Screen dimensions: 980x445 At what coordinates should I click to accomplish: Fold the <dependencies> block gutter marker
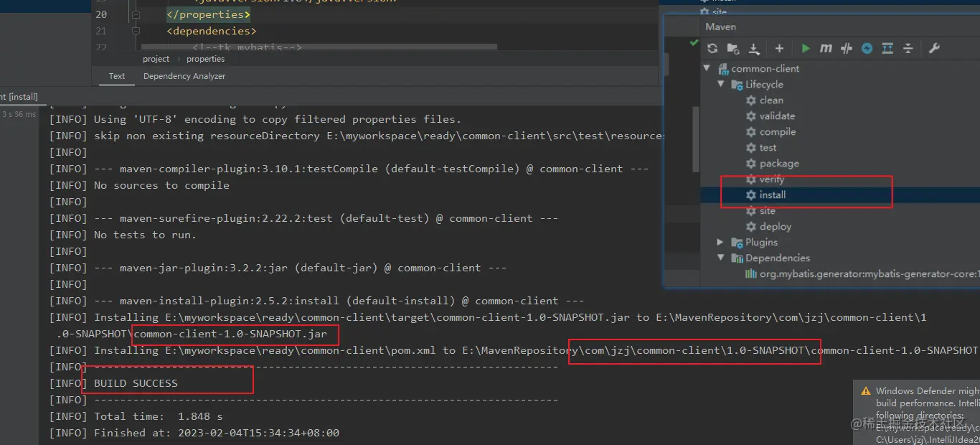(136, 31)
